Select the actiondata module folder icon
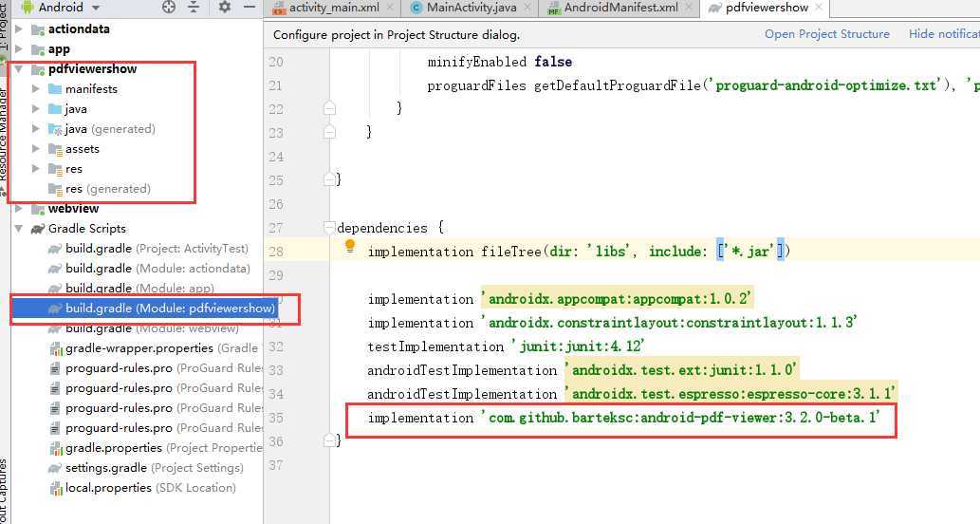The image size is (980, 524). click(x=38, y=29)
